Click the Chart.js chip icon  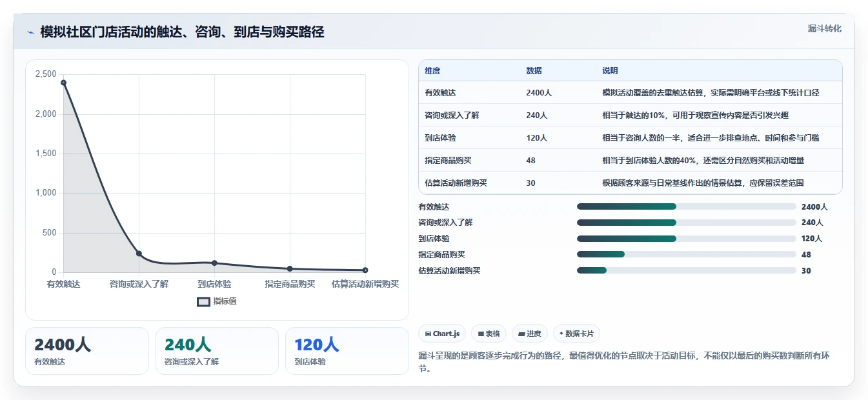tap(428, 334)
